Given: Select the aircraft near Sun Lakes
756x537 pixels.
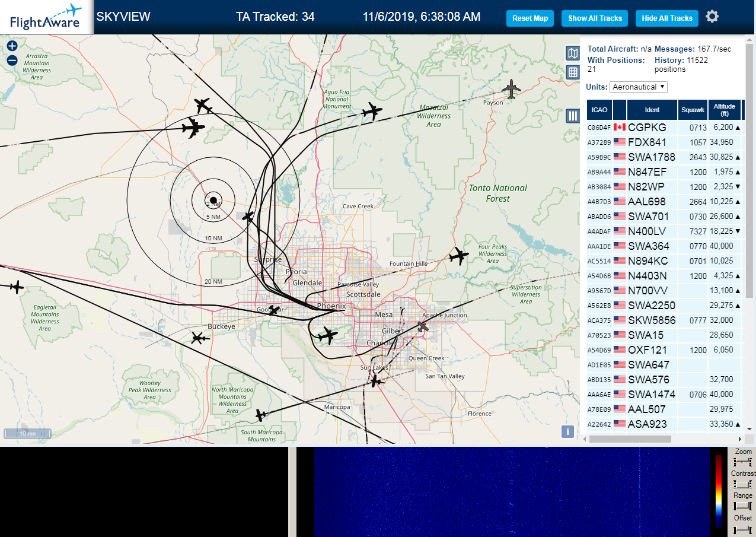Looking at the screenshot, I should (375, 380).
